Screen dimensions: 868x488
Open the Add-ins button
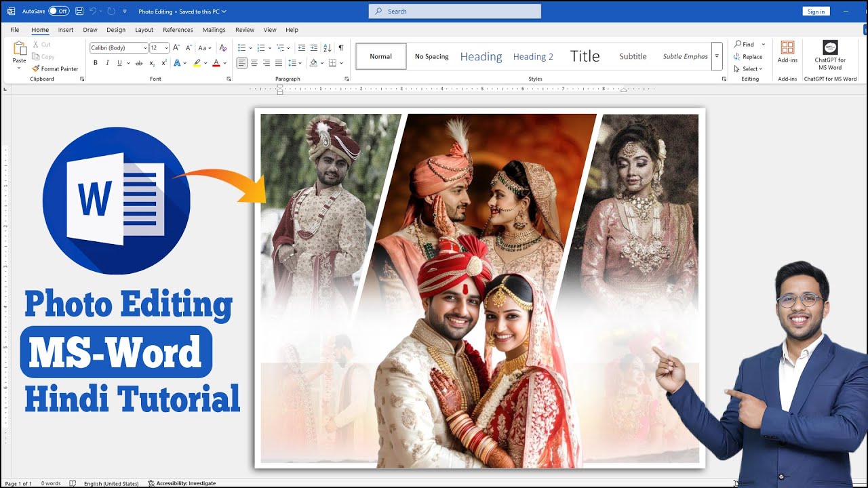click(787, 52)
